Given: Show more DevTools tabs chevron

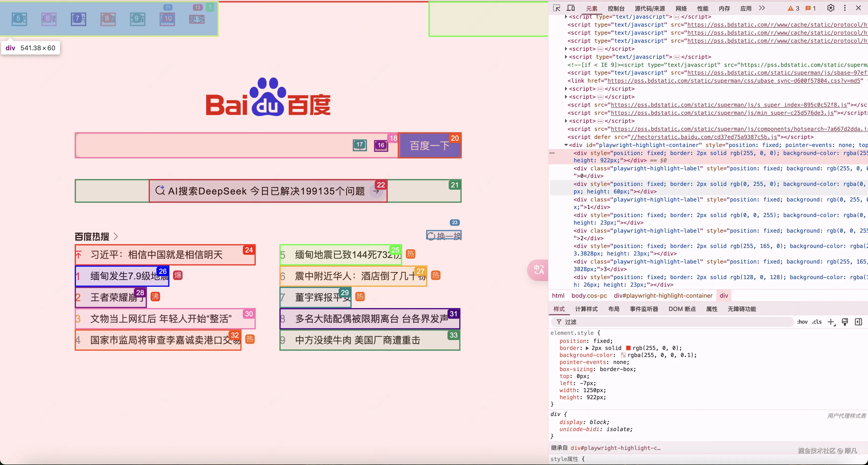Looking at the screenshot, I should click(x=762, y=8).
